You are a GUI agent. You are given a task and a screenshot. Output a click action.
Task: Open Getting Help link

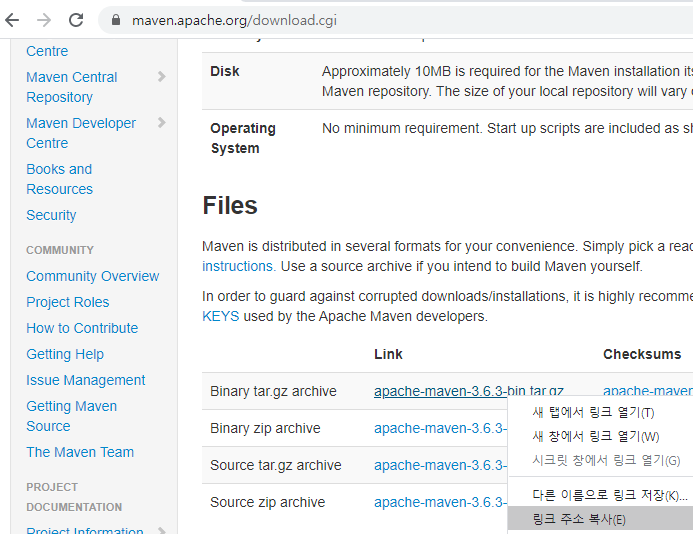(x=65, y=355)
